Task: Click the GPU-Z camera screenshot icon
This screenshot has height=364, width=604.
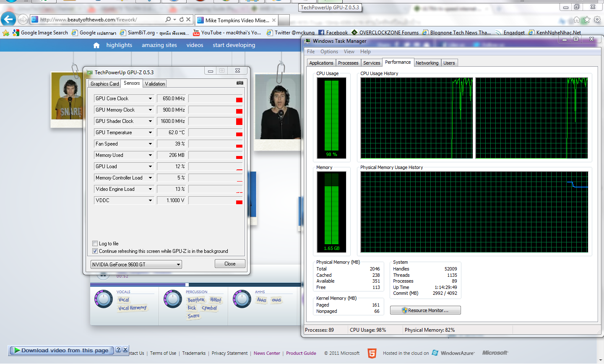Action: (x=240, y=83)
